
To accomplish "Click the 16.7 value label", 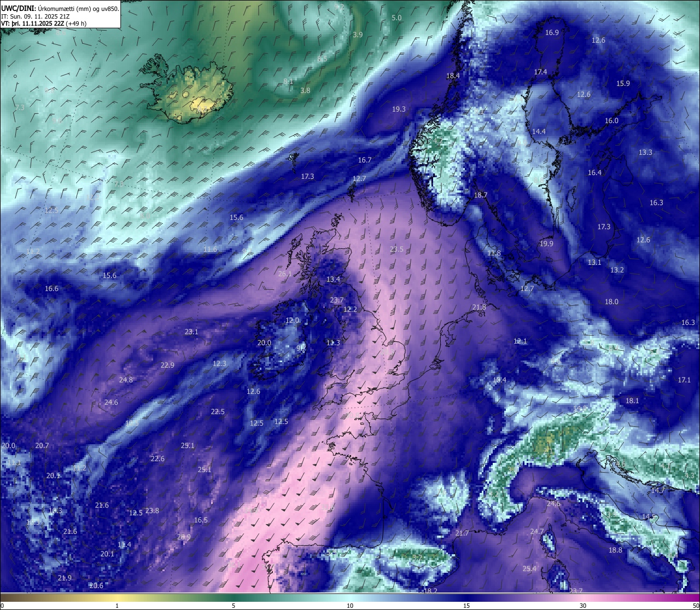I will [365, 160].
